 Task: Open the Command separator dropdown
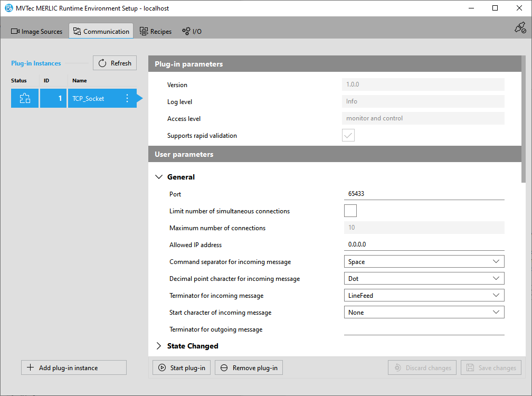click(424, 262)
